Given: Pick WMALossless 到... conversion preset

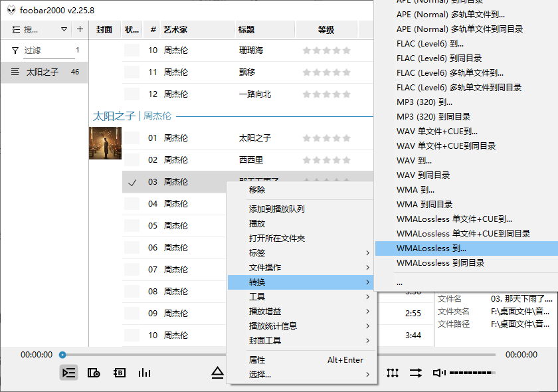Looking at the screenshot, I should [466, 248].
